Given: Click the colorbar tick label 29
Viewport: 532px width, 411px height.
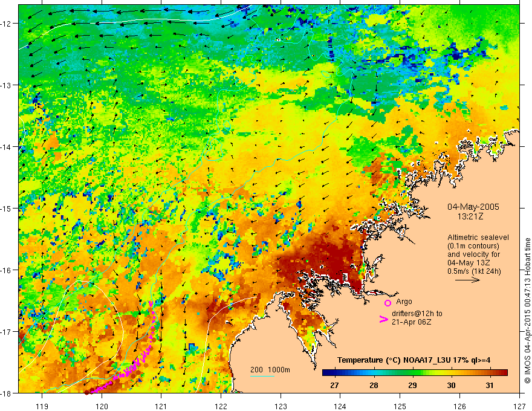Looking at the screenshot, I should (x=412, y=386).
